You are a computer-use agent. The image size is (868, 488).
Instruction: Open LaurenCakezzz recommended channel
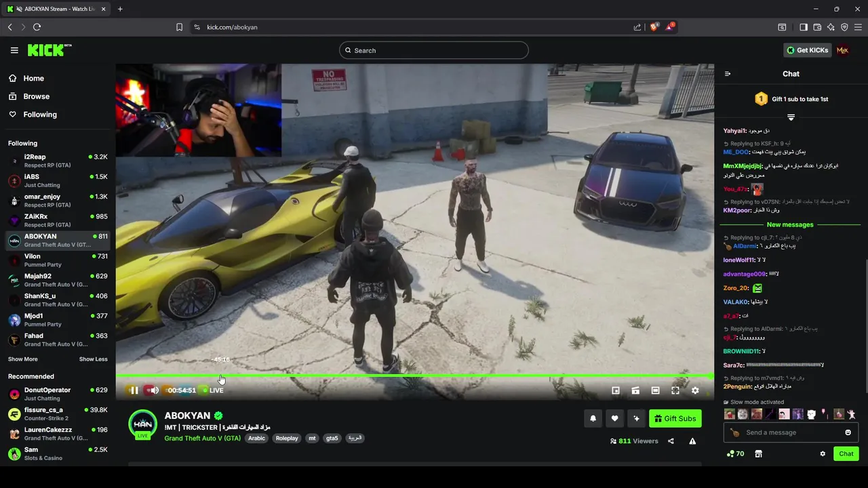click(x=58, y=434)
